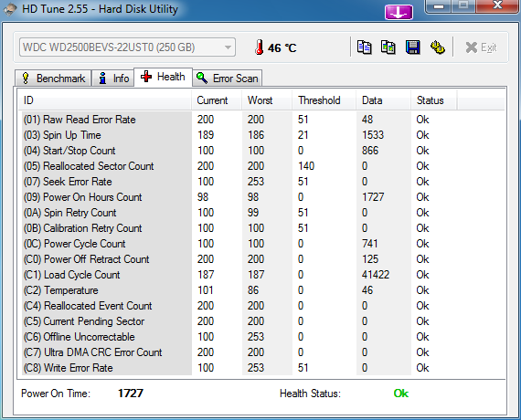Image resolution: width=521 pixels, height=420 pixels.
Task: Click the copy text to clipboard icon
Action: 364,47
